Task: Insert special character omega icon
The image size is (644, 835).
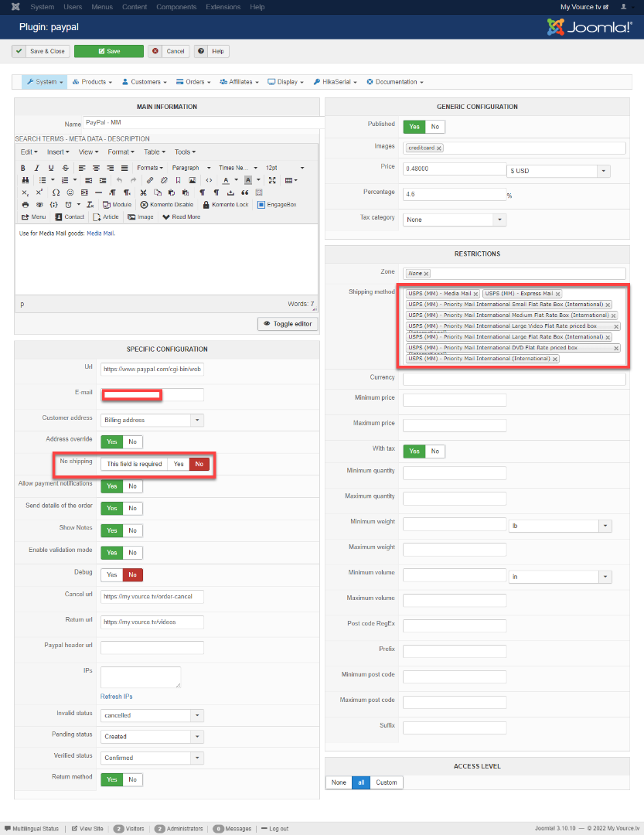Action: [56, 193]
